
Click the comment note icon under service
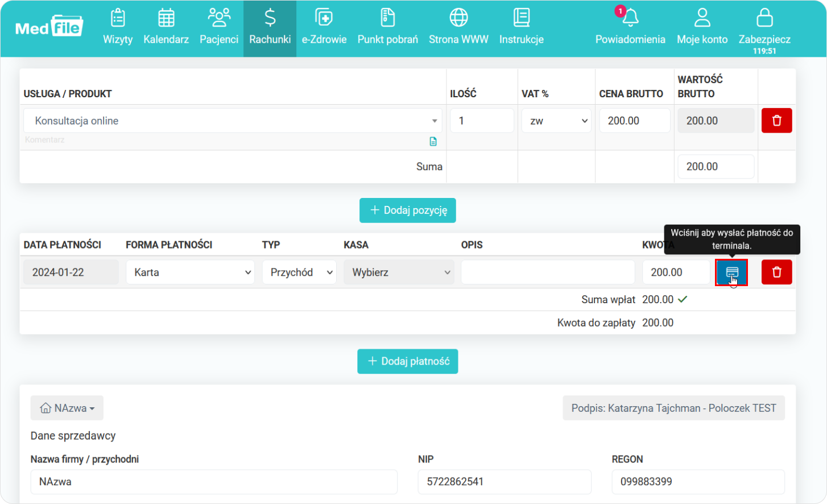(x=433, y=142)
